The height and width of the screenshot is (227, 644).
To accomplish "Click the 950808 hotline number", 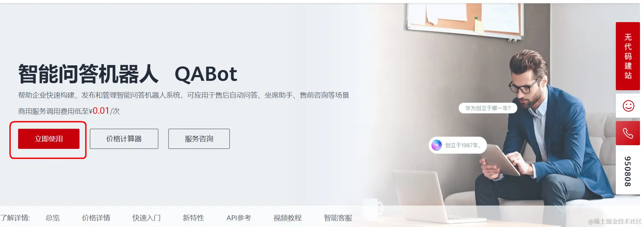I will tap(628, 171).
